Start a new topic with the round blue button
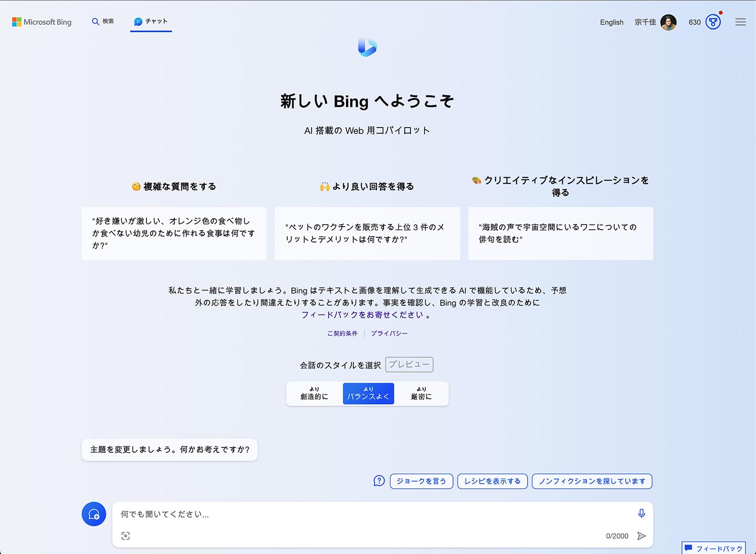Screen dimensions: 756x554 point(94,514)
